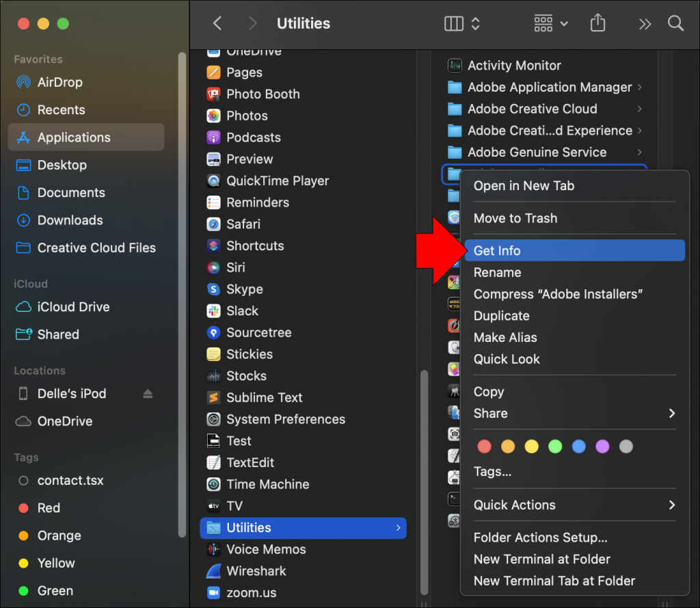The image size is (700, 608).
Task: Eject Delle's iPod from the sidebar
Action: (148, 393)
